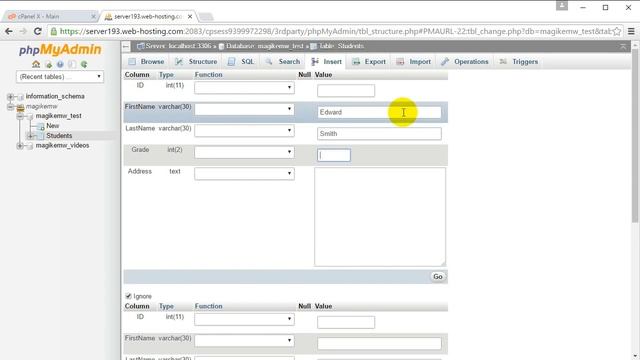
Task: Click the LastName field containing Smith
Action: 379,134
